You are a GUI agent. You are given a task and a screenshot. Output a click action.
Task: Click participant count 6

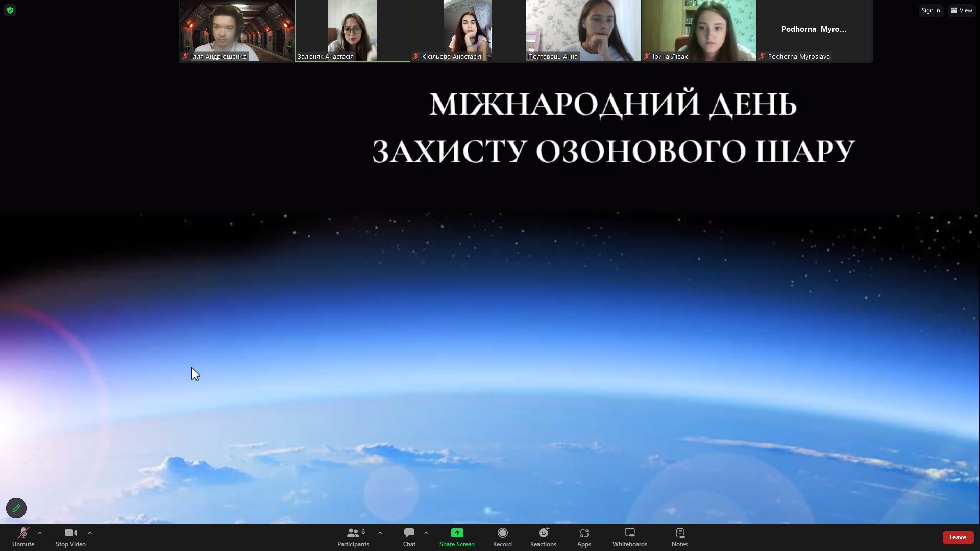click(363, 532)
